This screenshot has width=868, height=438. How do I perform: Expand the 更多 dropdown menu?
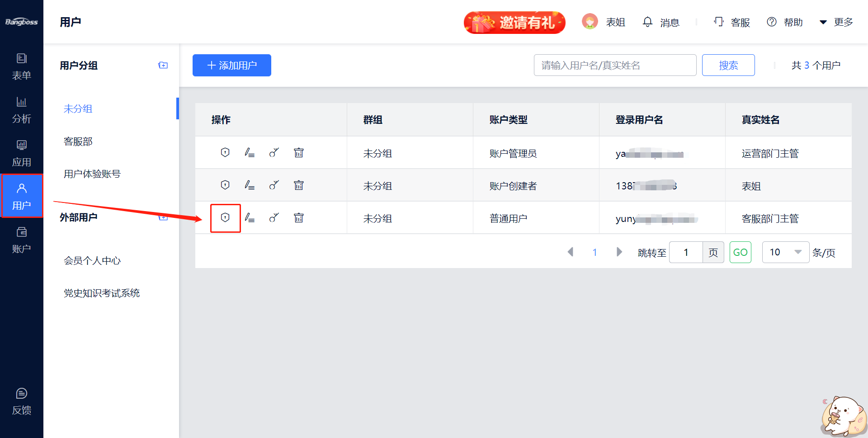click(x=836, y=22)
